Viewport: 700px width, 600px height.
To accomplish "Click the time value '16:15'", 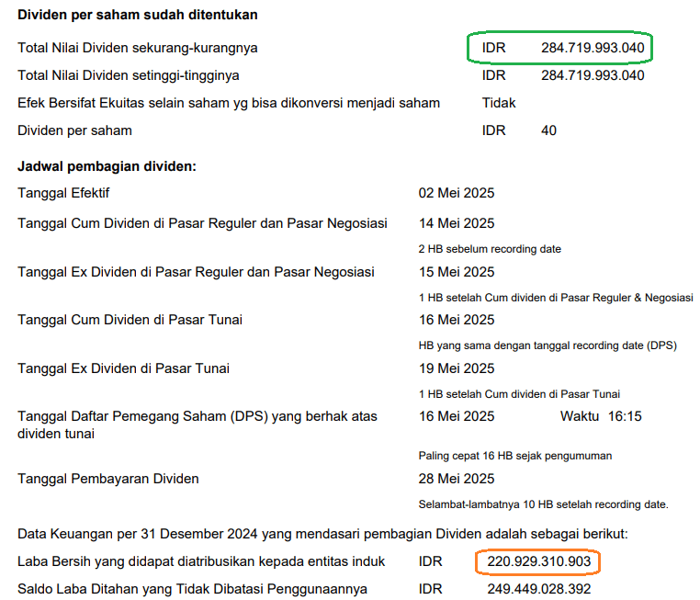I will [625, 416].
